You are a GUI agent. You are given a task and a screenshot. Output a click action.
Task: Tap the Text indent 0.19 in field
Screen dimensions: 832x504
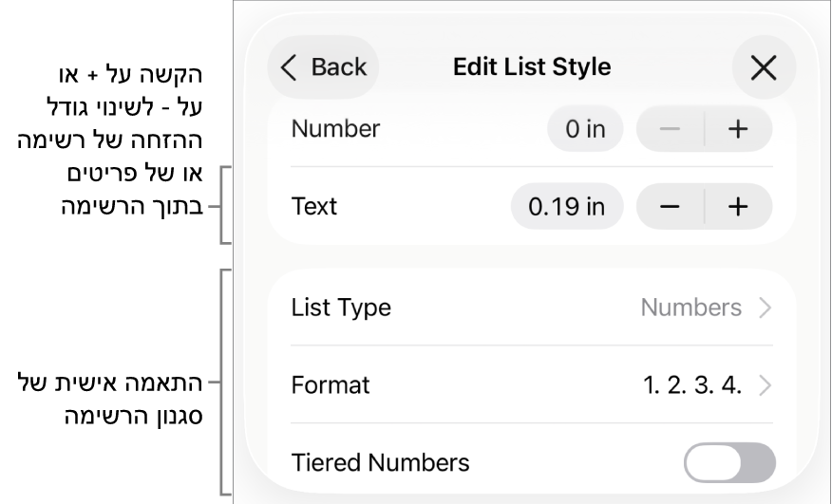pos(567,207)
